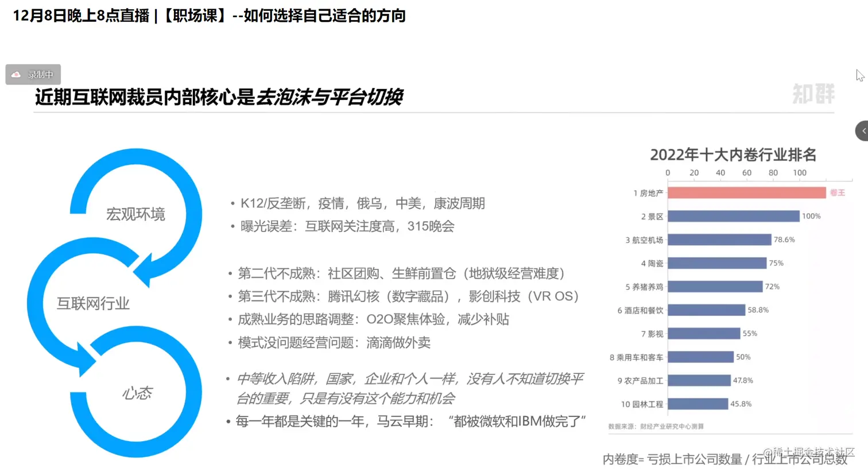The image size is (868, 471).
Task: Click the 航空机场 bar showing 78.6%
Action: point(719,240)
